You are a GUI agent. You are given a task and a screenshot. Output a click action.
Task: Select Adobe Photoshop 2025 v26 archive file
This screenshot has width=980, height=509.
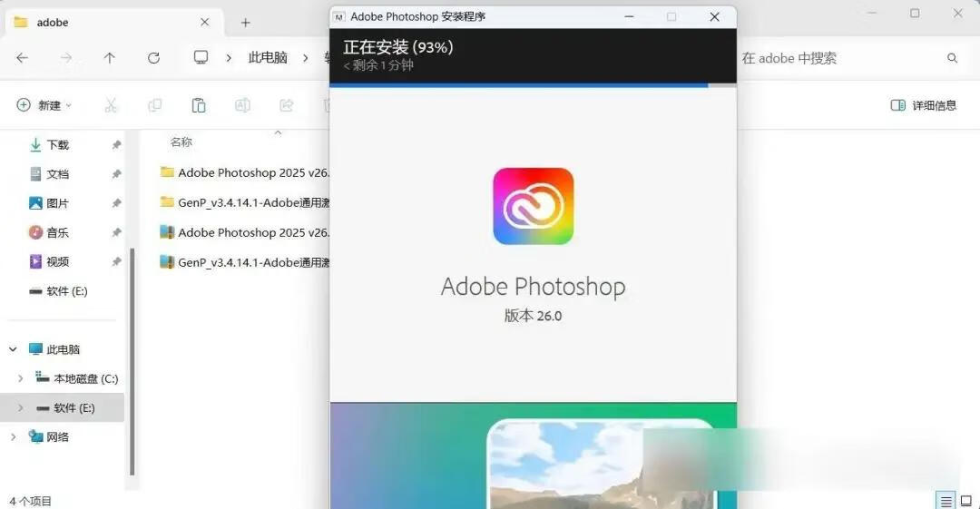tap(244, 232)
